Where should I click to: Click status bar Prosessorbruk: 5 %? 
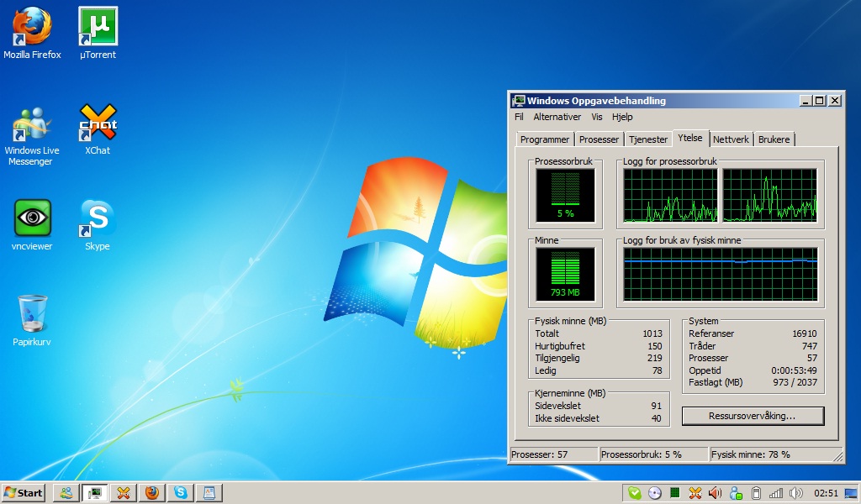(x=653, y=454)
